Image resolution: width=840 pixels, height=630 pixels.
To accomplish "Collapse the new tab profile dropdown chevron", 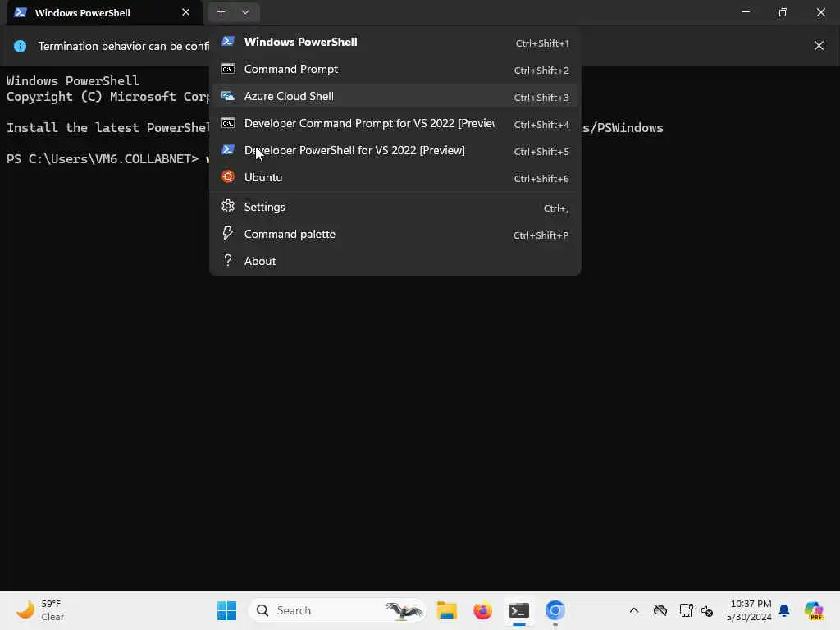I will pyautogui.click(x=245, y=11).
